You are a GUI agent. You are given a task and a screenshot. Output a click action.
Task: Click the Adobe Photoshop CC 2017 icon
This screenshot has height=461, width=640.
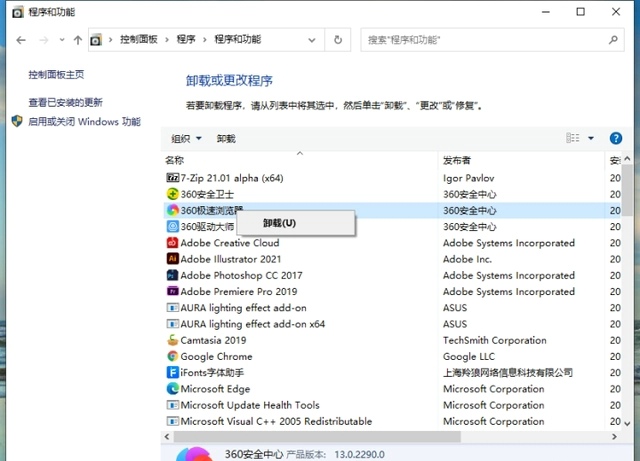(x=173, y=275)
